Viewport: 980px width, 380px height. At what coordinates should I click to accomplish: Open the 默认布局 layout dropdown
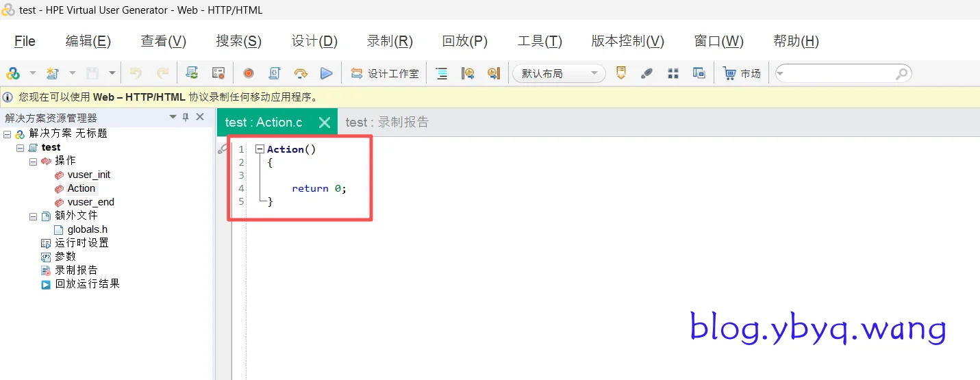click(x=558, y=73)
